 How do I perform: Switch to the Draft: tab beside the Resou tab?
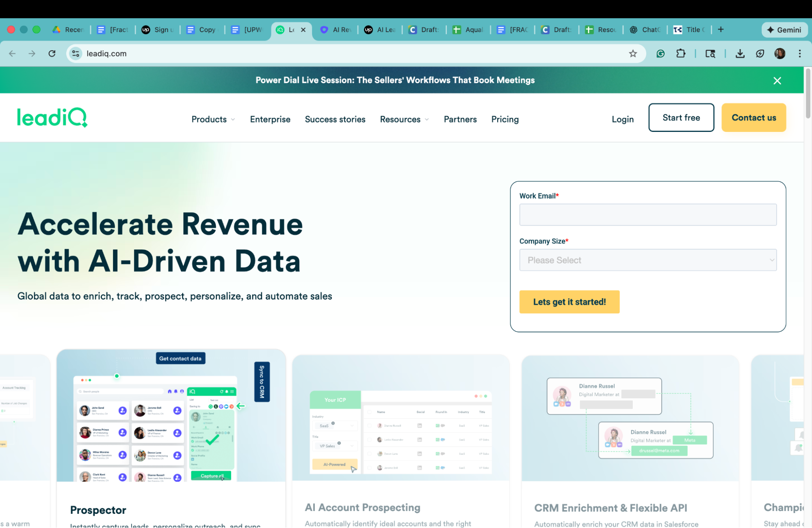(556, 30)
